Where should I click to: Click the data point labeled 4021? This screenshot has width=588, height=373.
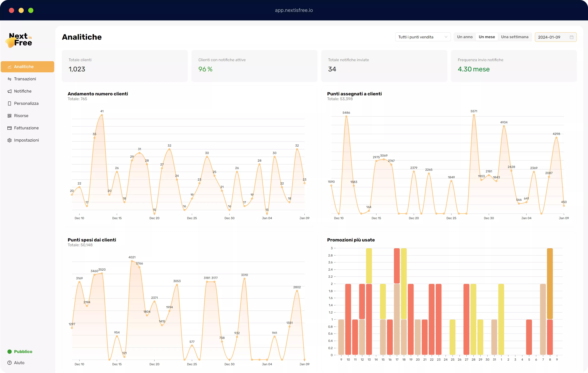click(132, 261)
